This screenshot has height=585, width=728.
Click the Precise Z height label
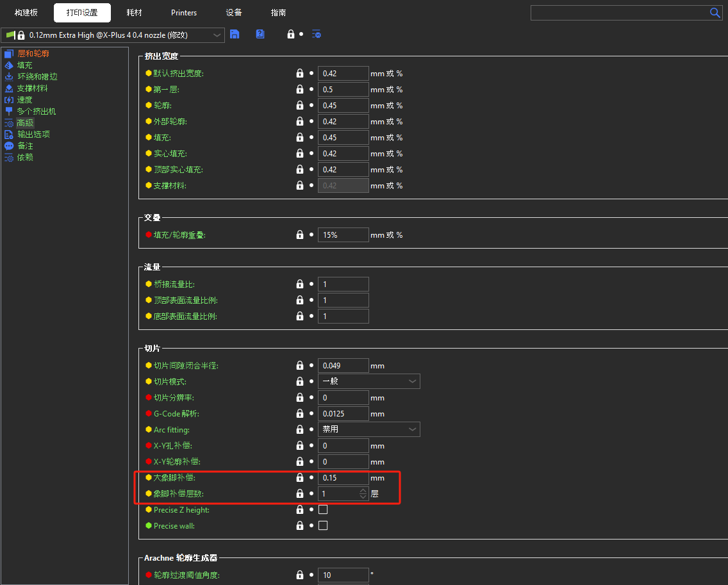coord(181,510)
